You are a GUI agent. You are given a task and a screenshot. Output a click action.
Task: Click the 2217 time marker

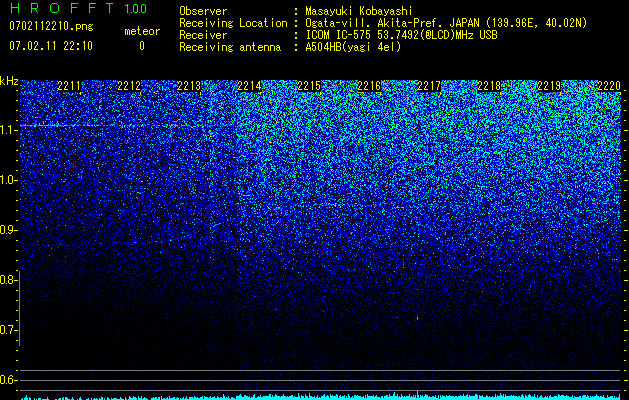tap(429, 86)
